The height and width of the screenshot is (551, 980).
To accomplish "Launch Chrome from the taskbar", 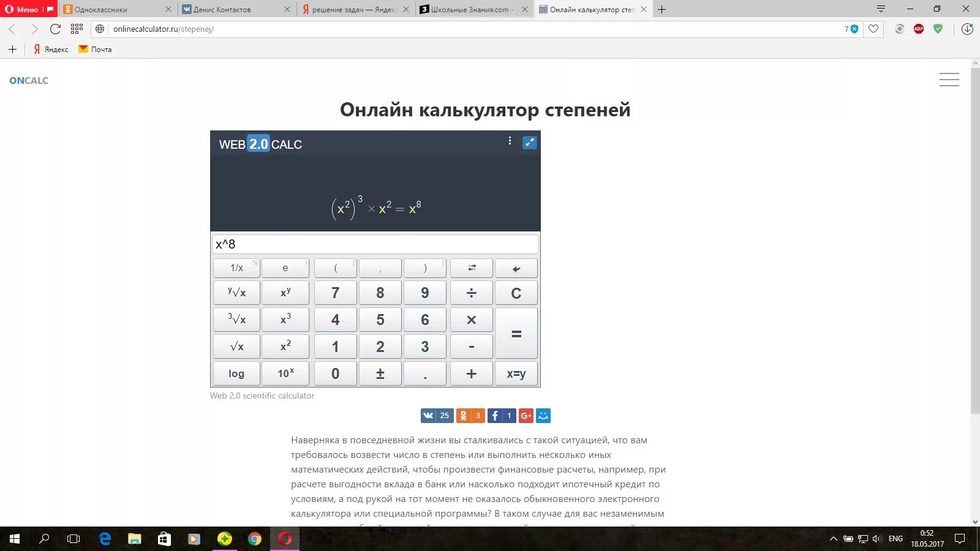I will point(255,539).
